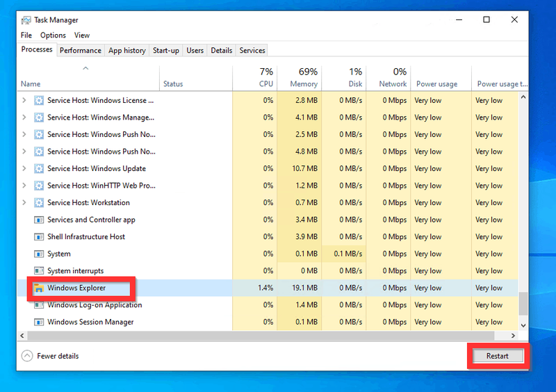556x392 pixels.
Task: Expand Service Host: Windows Manage entry
Action: [x=24, y=117]
